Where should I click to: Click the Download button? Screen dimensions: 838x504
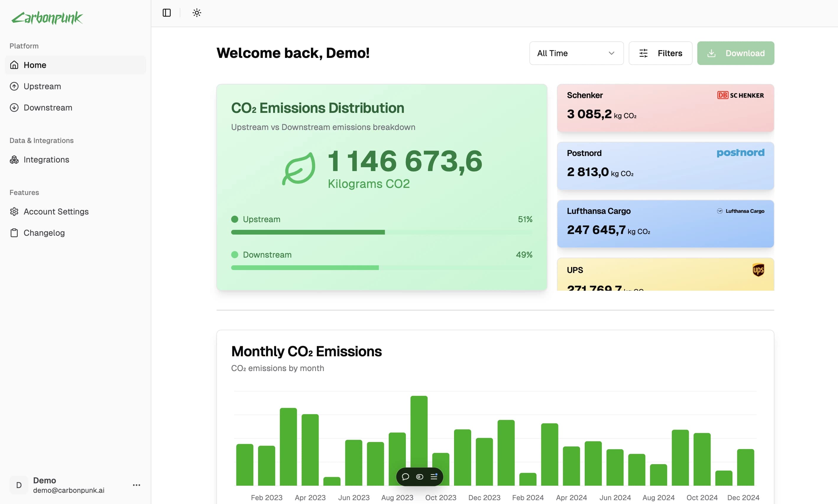point(736,53)
